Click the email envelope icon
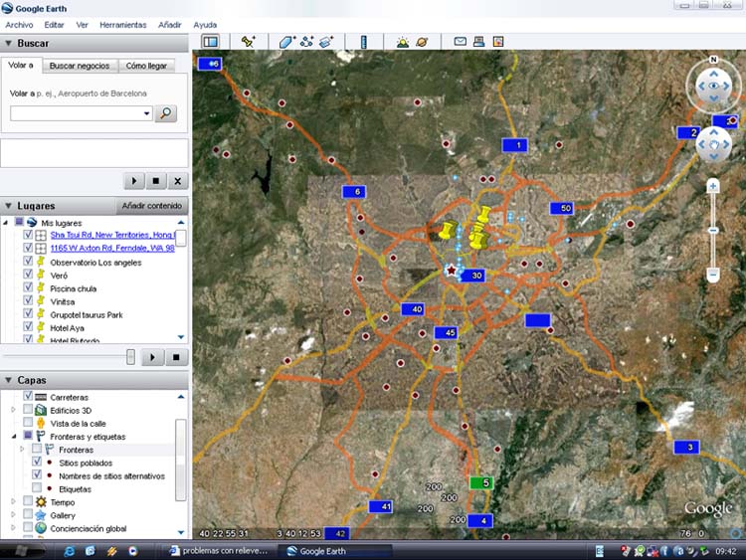Image resolution: width=746 pixels, height=560 pixels. point(461,42)
